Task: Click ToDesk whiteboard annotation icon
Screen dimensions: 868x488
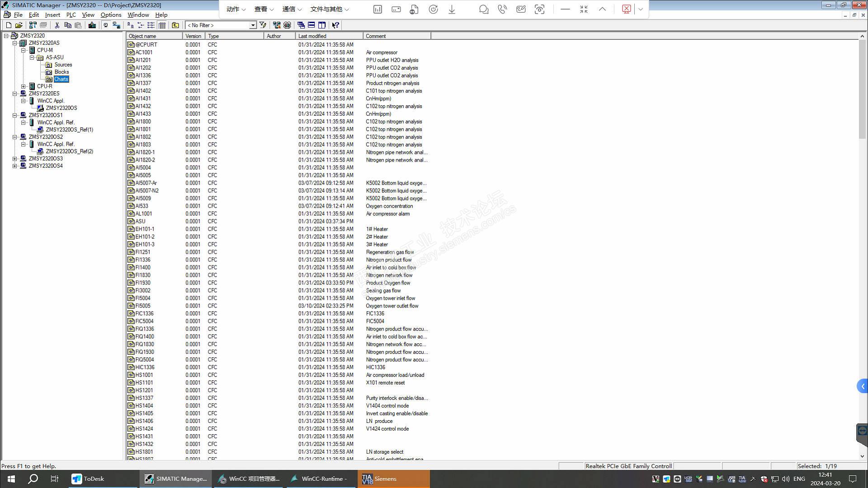Action: pyautogui.click(x=521, y=9)
